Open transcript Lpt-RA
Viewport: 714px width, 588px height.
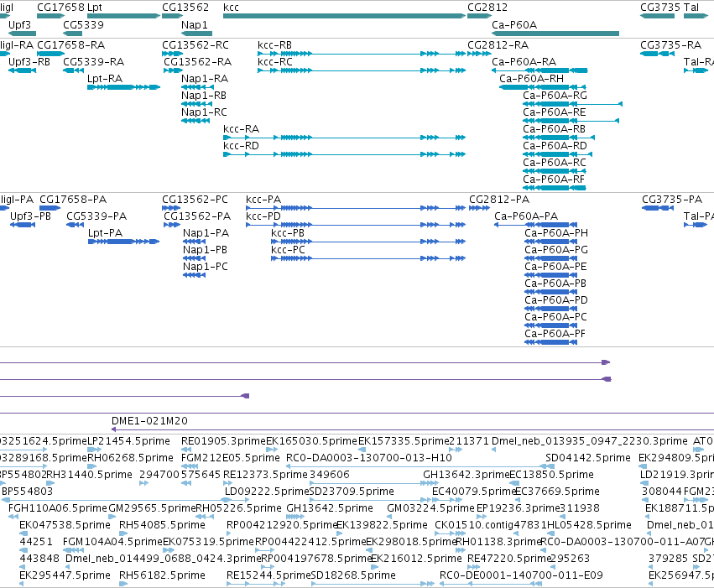tap(105, 79)
